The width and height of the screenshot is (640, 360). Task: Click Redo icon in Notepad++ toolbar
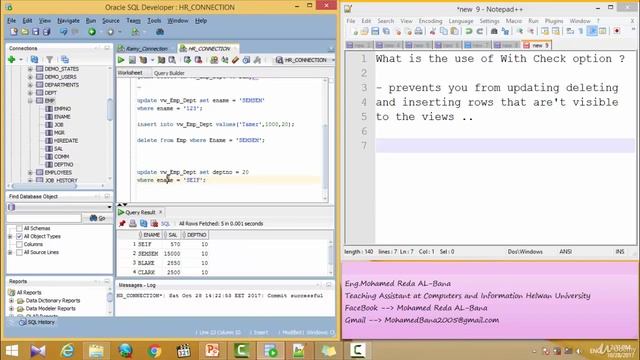pos(480,31)
